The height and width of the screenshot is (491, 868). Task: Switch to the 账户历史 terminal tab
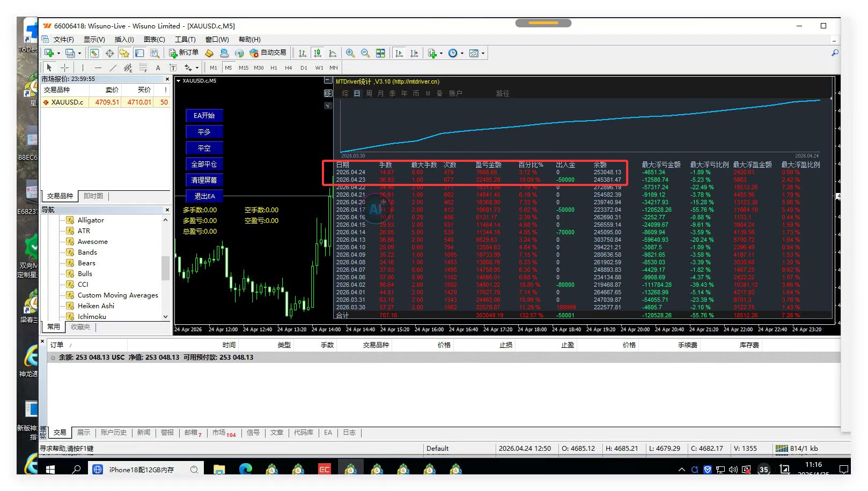click(113, 433)
